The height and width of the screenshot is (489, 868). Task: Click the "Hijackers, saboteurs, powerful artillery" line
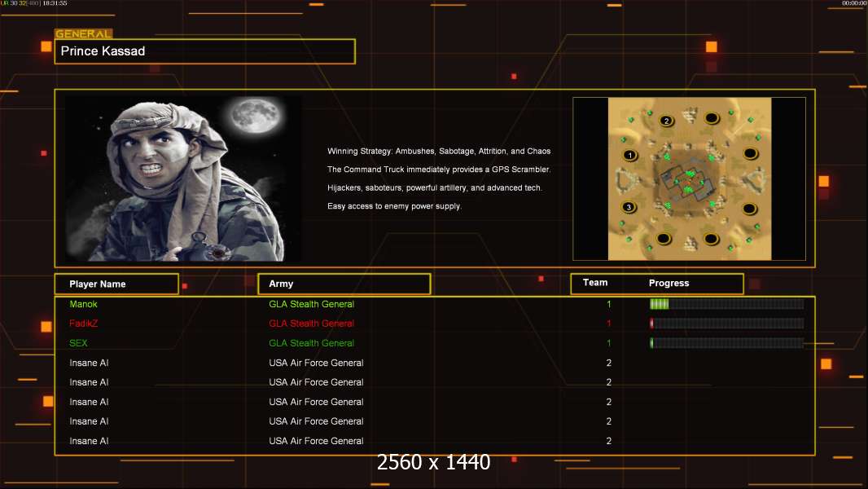pos(435,187)
